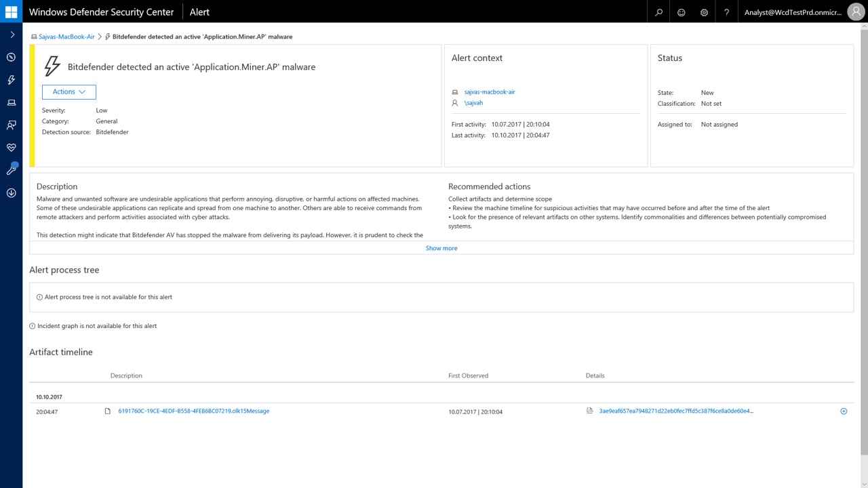Image resolution: width=868 pixels, height=488 pixels.
Task: Click the 'Not set' classification value
Action: click(711, 104)
